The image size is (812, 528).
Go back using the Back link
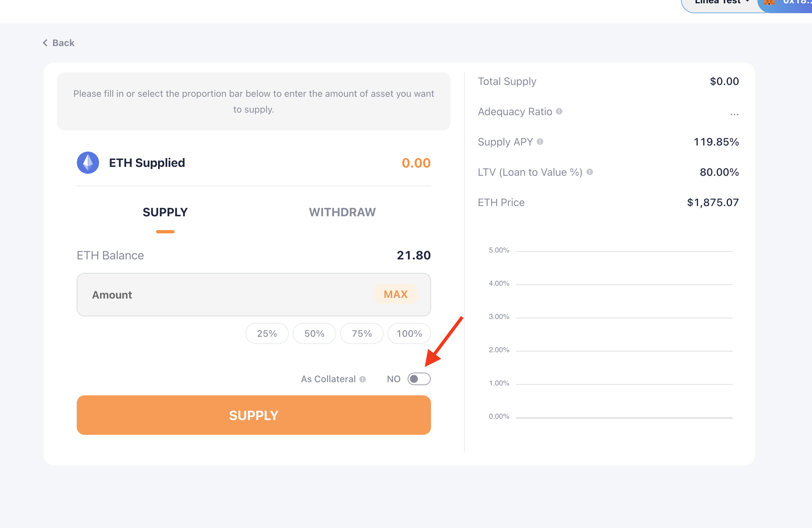coord(63,43)
